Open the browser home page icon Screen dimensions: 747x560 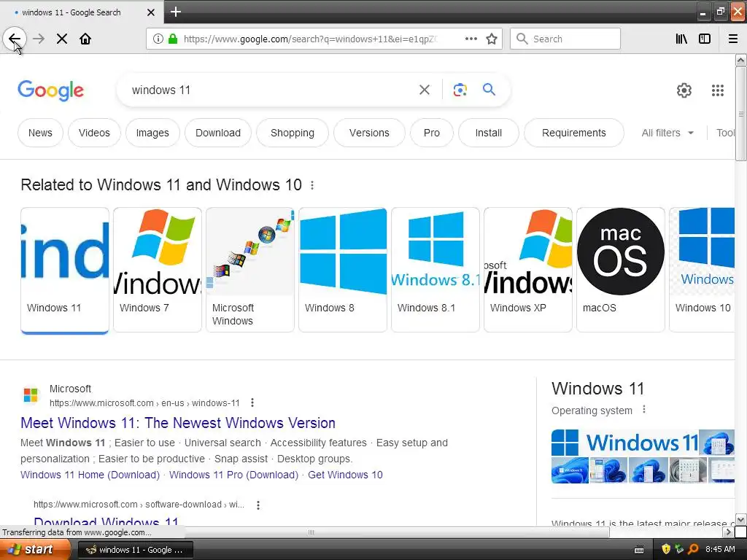coord(85,39)
